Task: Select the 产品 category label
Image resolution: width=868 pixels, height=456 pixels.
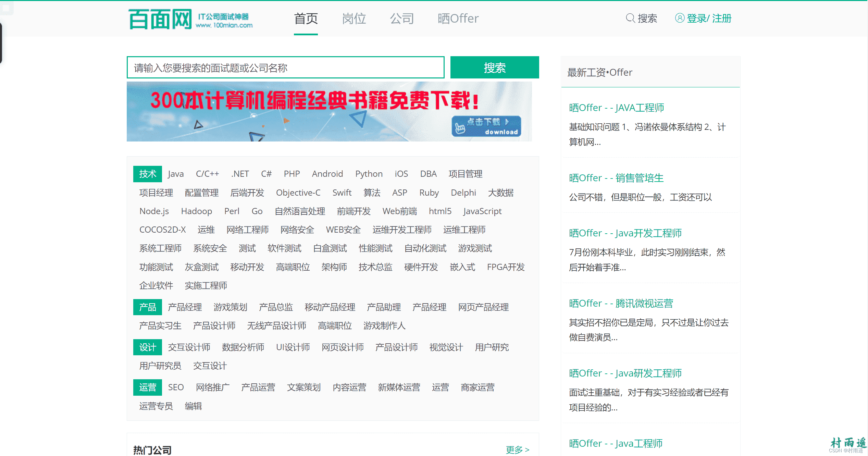Action: (x=147, y=307)
